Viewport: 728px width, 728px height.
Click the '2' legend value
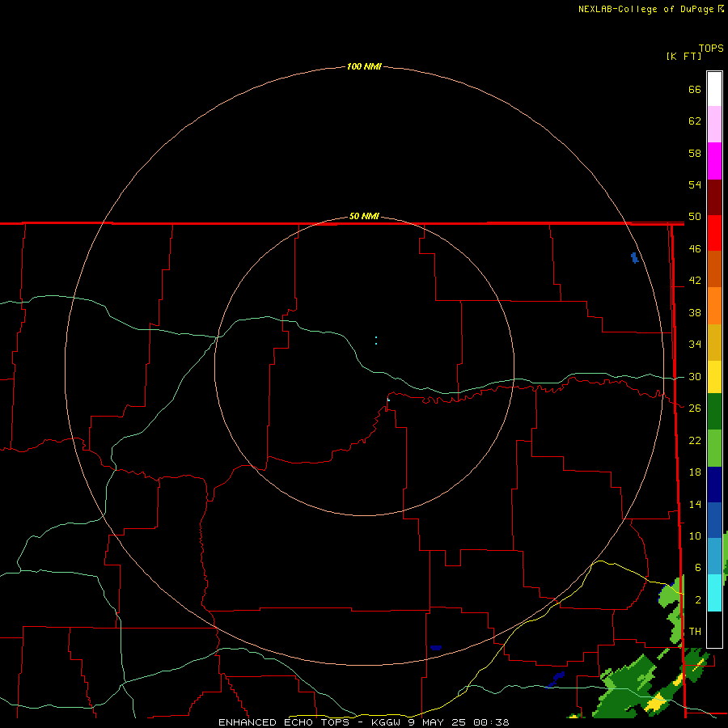tap(697, 600)
